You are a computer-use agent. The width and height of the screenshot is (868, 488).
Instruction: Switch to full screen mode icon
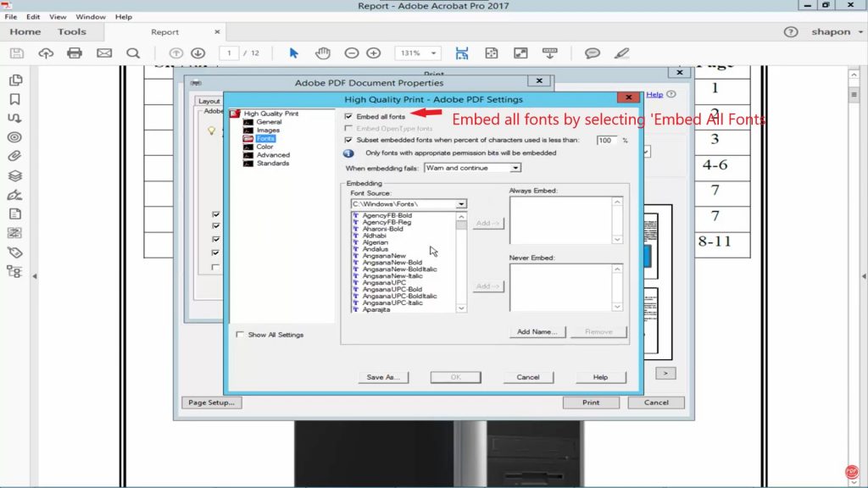[x=520, y=53]
